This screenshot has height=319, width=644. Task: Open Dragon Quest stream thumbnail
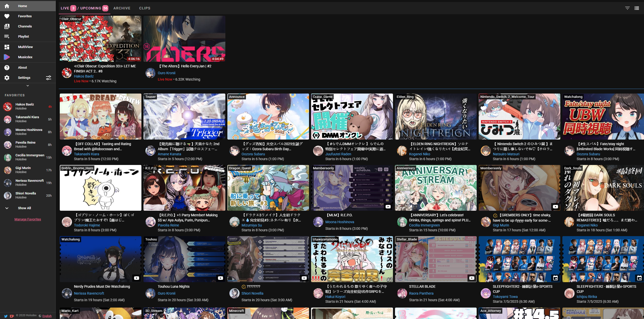[268, 188]
